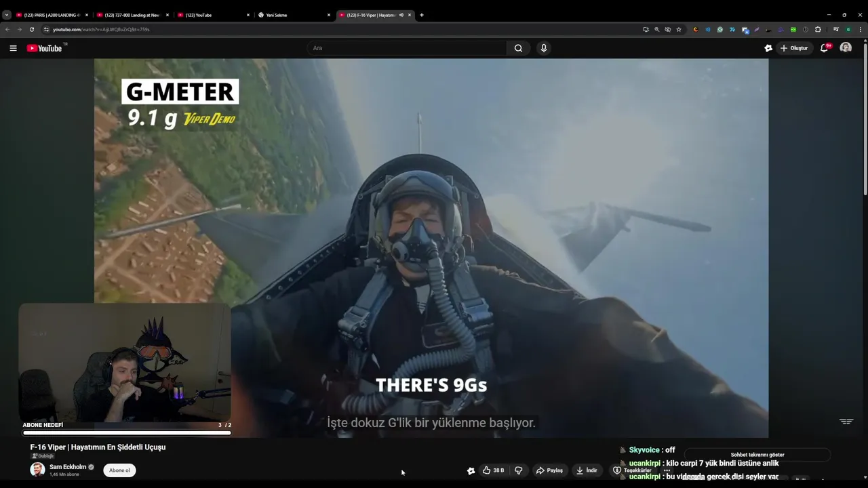Start voice search with the microphone icon
Image resolution: width=868 pixels, height=488 pixels.
(x=543, y=48)
